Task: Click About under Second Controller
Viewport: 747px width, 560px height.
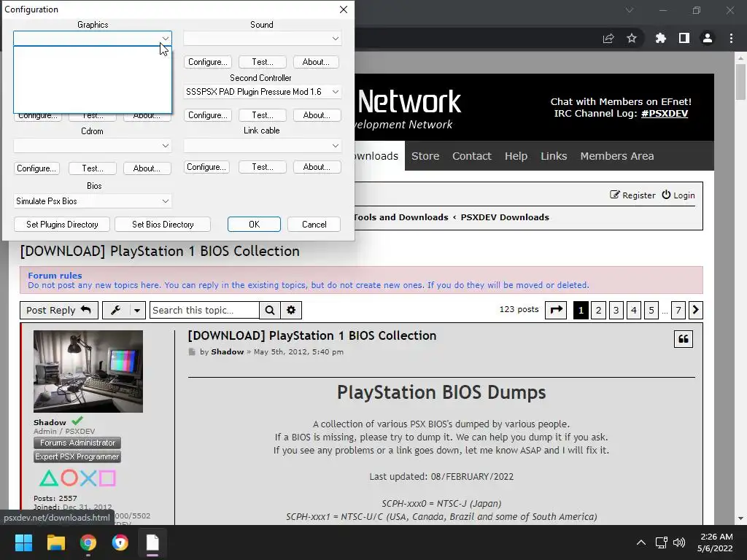Action: [317, 115]
